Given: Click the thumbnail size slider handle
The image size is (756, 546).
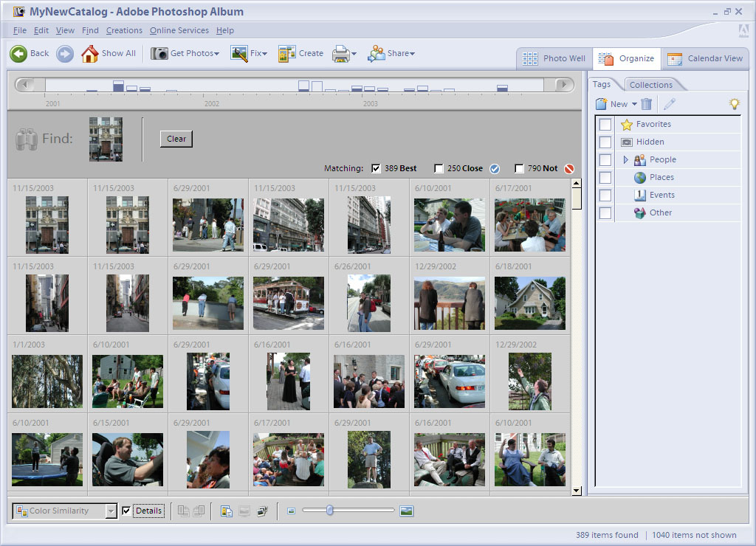Looking at the screenshot, I should (x=330, y=510).
